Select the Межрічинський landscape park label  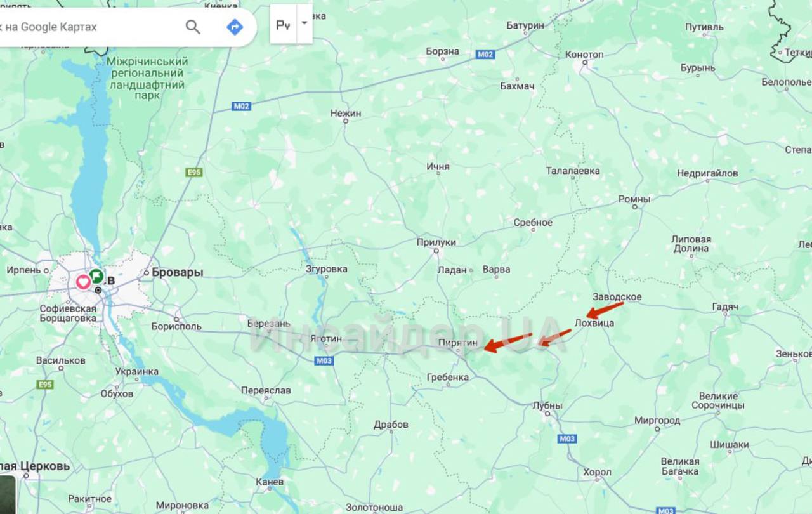(x=147, y=79)
